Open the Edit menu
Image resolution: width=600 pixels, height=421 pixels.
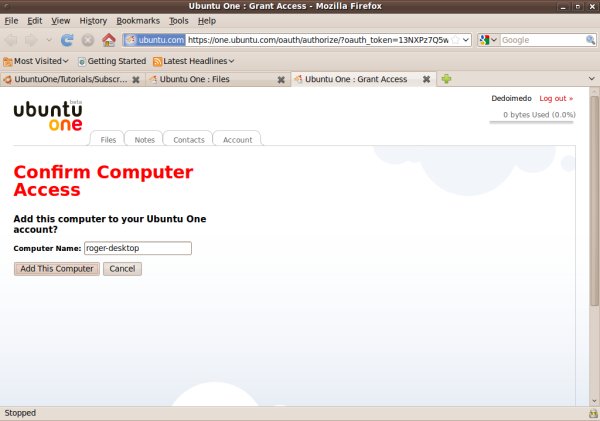click(x=34, y=21)
